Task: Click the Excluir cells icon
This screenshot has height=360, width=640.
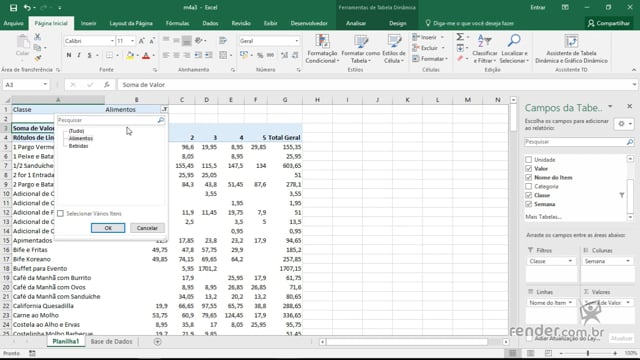Action: (416, 48)
